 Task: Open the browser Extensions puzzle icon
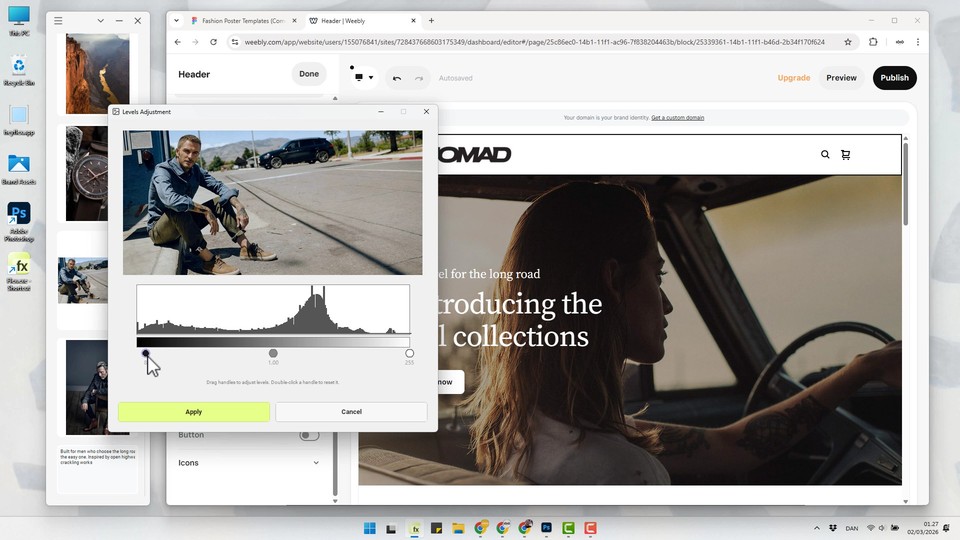point(873,42)
